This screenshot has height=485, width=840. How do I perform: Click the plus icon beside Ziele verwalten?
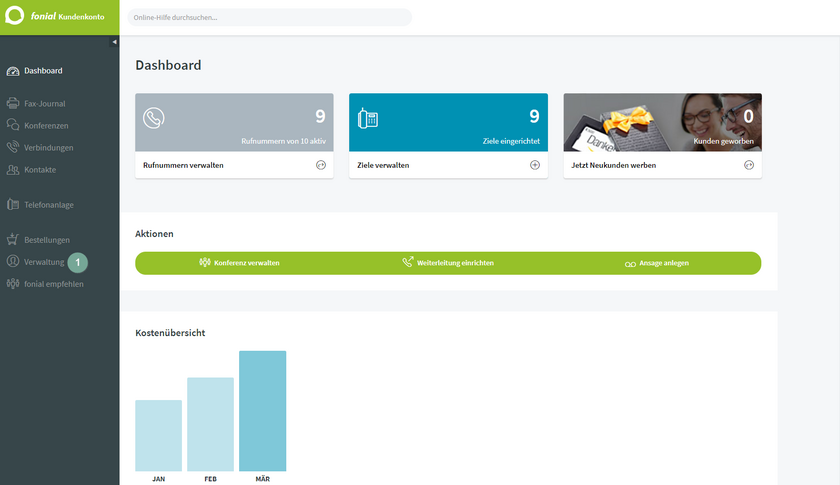[x=535, y=165]
